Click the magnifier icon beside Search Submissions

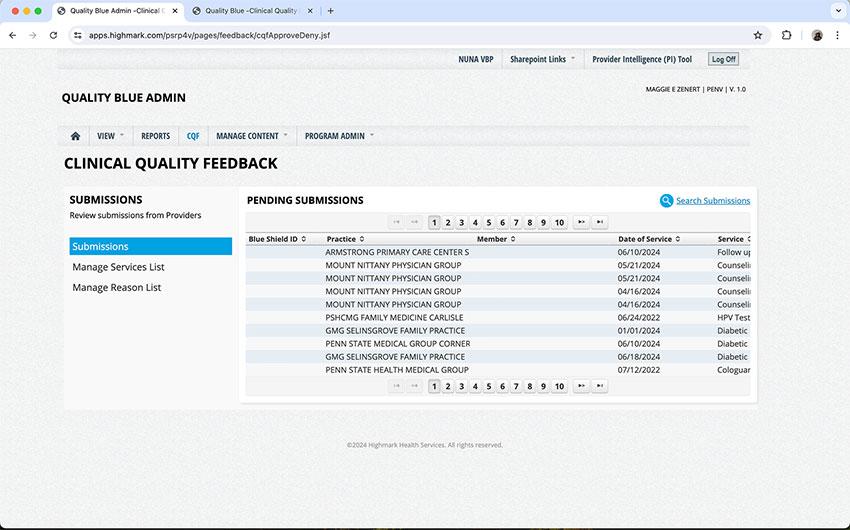tap(666, 201)
